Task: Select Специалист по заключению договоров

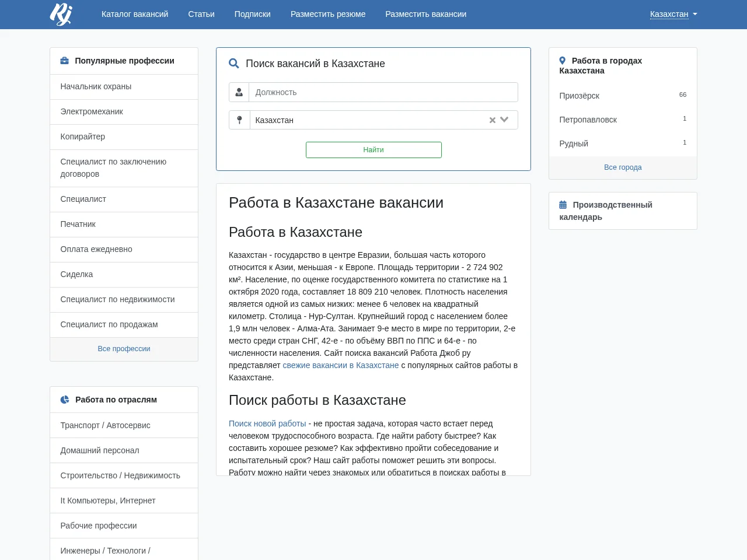Action: click(x=124, y=168)
